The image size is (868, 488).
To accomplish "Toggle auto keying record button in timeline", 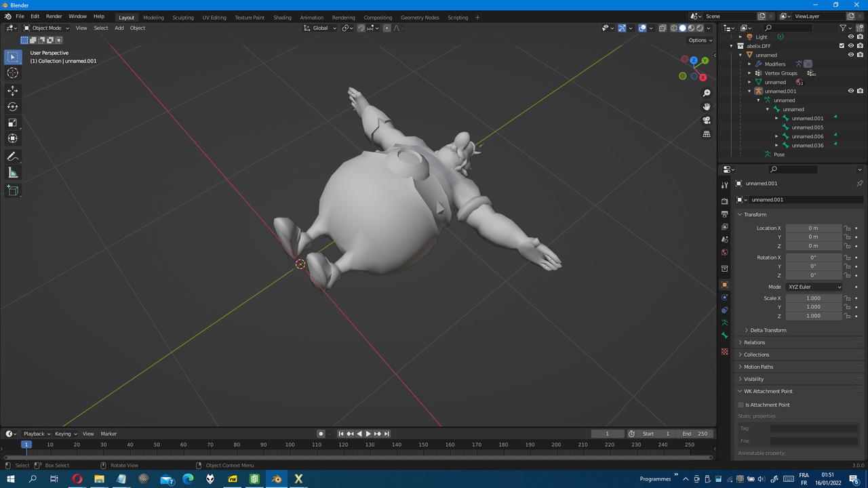I will tap(321, 434).
